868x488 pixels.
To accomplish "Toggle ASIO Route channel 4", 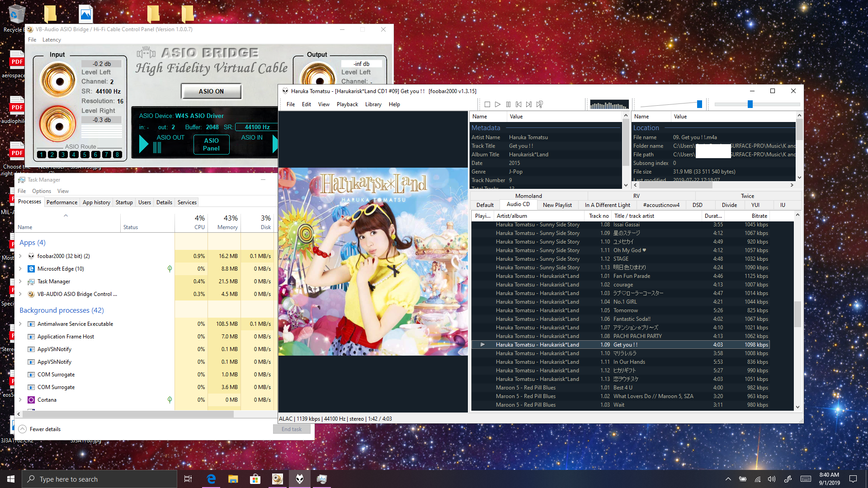I will [74, 155].
